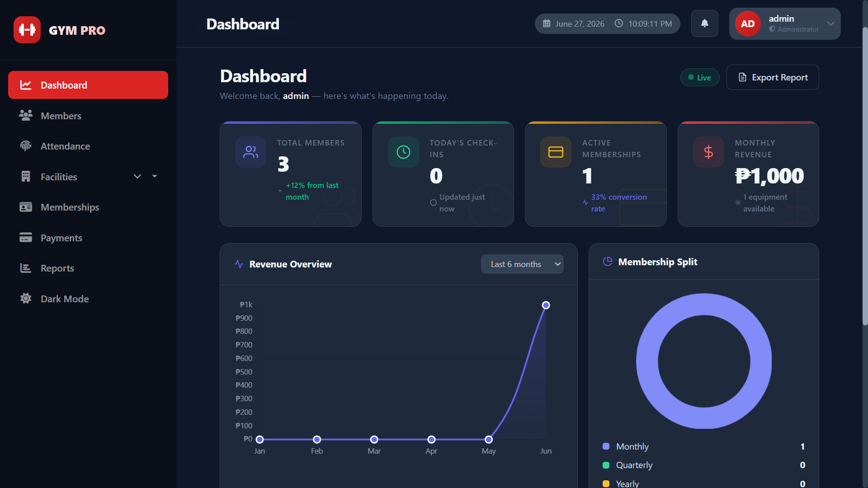Open notifications with the bell icon
This screenshot has width=868, height=488.
pyautogui.click(x=705, y=23)
